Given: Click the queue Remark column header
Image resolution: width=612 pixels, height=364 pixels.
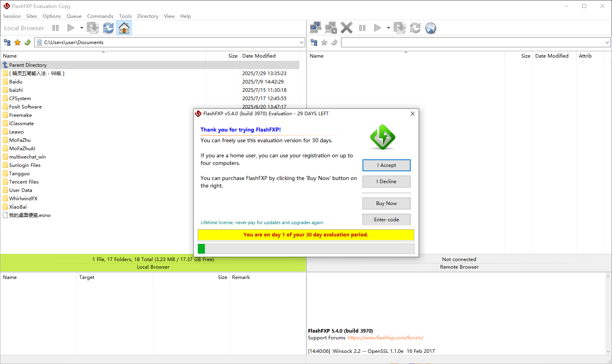Looking at the screenshot, I should pyautogui.click(x=267, y=277).
